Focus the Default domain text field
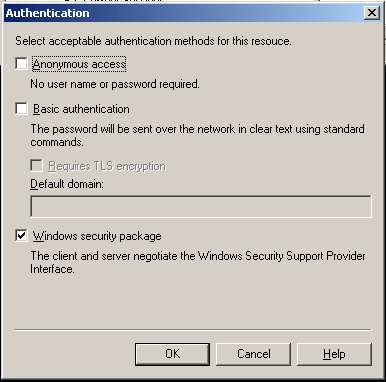386x382 pixels. click(x=201, y=206)
